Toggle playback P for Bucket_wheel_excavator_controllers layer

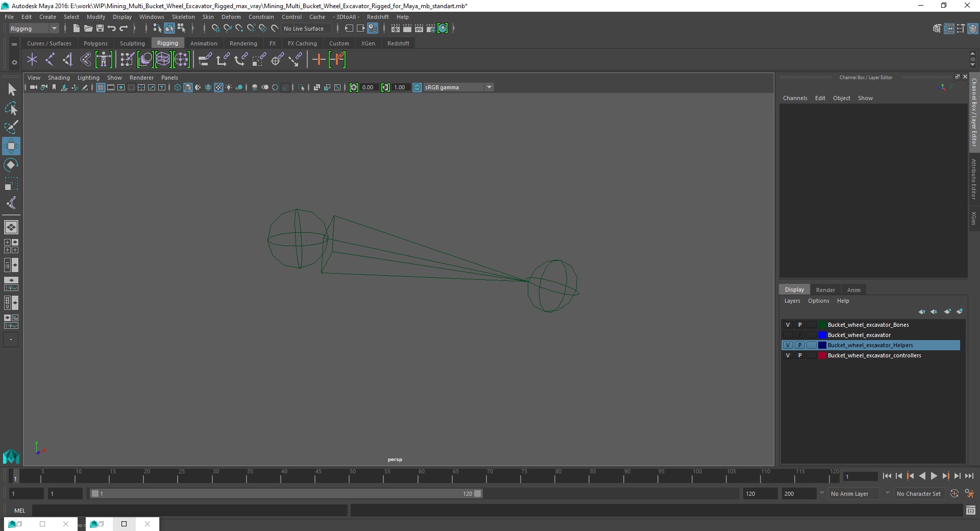[799, 355]
